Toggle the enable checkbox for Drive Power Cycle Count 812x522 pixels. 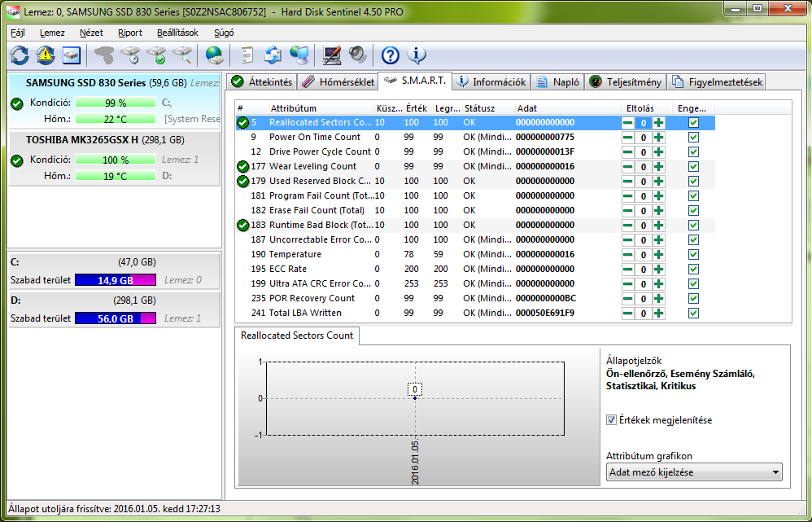click(693, 152)
